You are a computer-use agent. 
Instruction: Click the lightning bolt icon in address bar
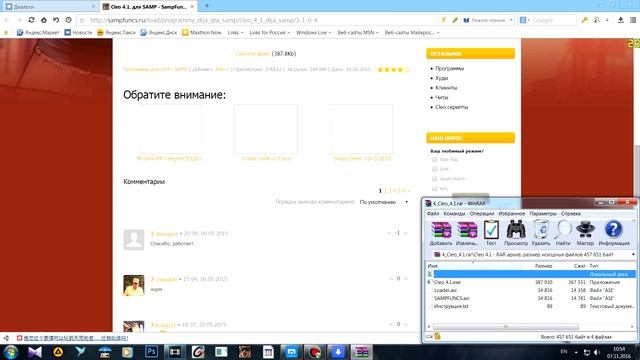[x=444, y=20]
